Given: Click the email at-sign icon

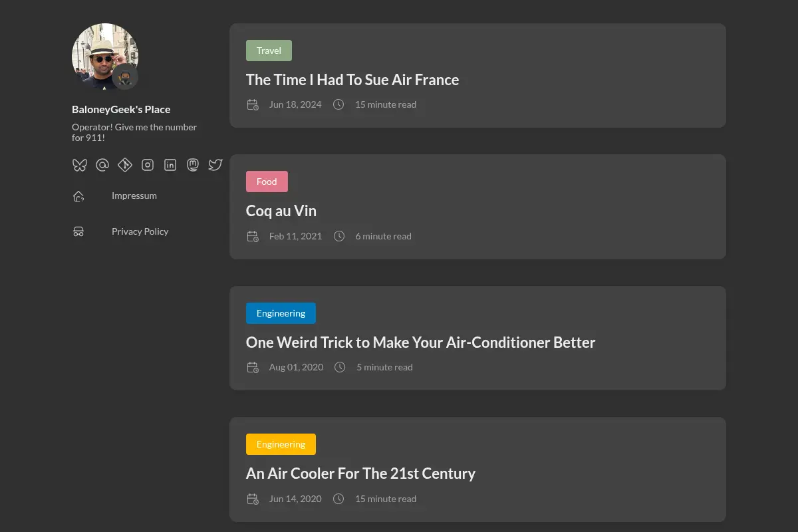Looking at the screenshot, I should coord(102,165).
